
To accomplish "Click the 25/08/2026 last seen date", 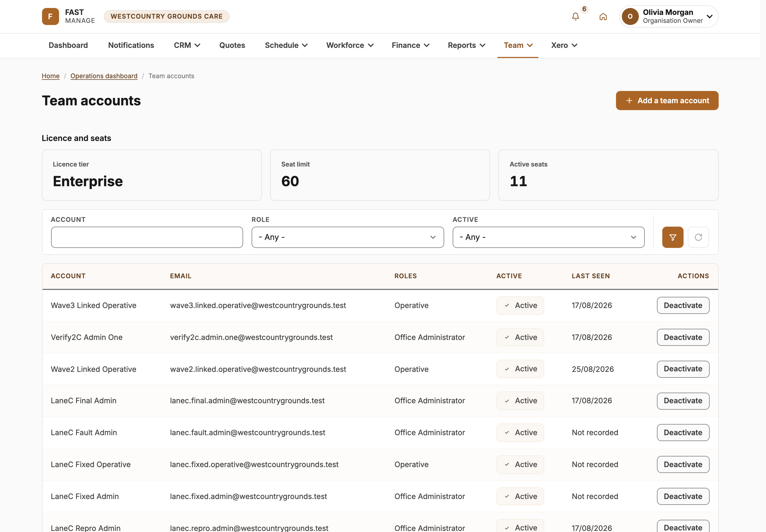I will click(x=593, y=369).
